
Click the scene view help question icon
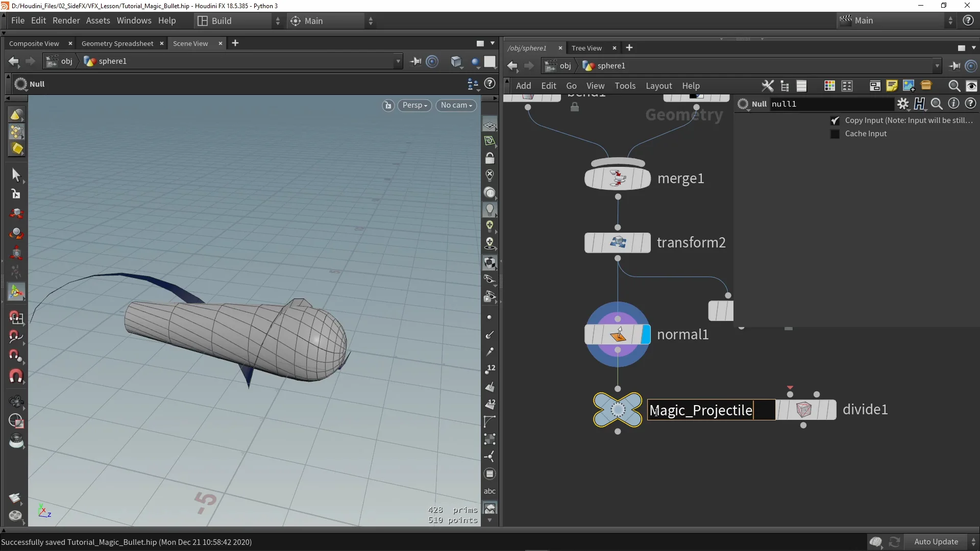point(489,84)
